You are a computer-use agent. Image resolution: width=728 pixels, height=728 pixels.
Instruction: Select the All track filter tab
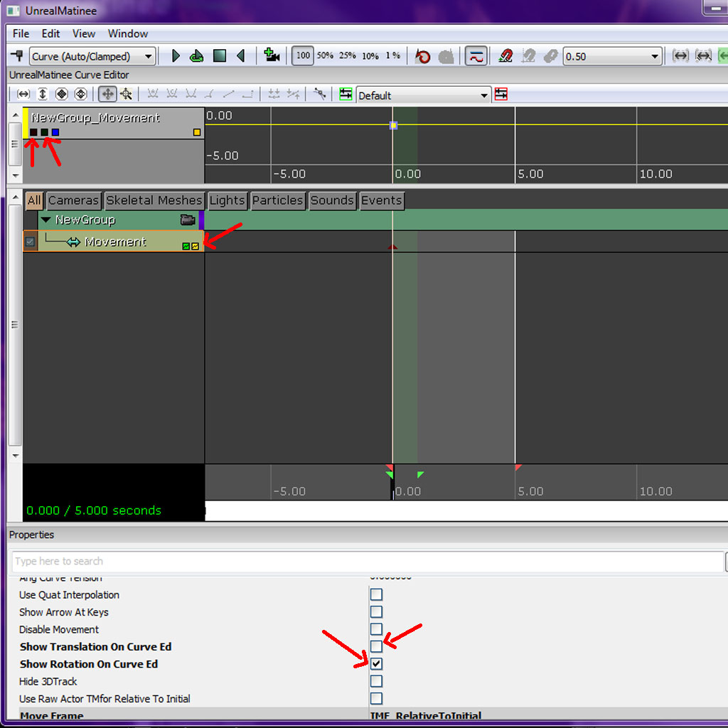[34, 200]
